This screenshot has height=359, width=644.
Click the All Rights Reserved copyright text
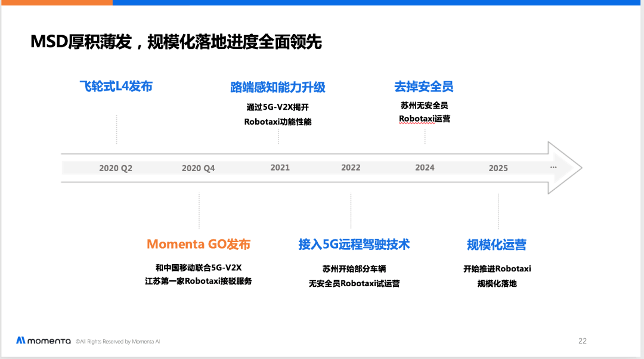tap(118, 341)
